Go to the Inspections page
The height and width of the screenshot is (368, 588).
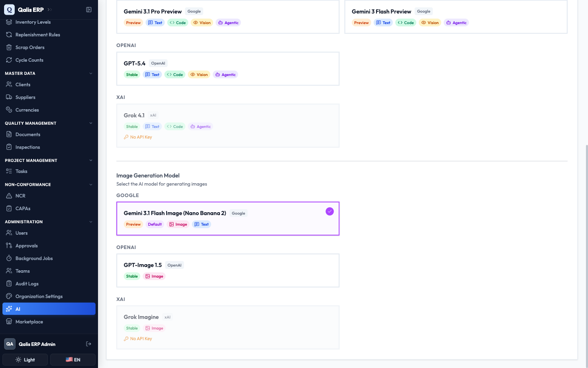click(49, 147)
